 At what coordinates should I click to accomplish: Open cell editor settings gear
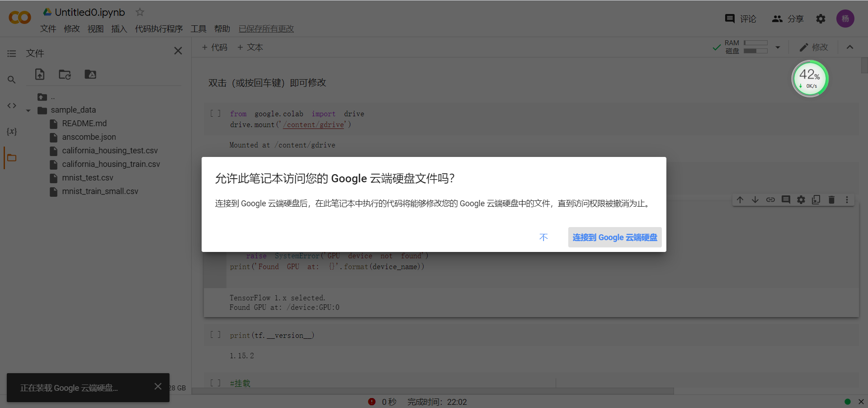(x=801, y=199)
